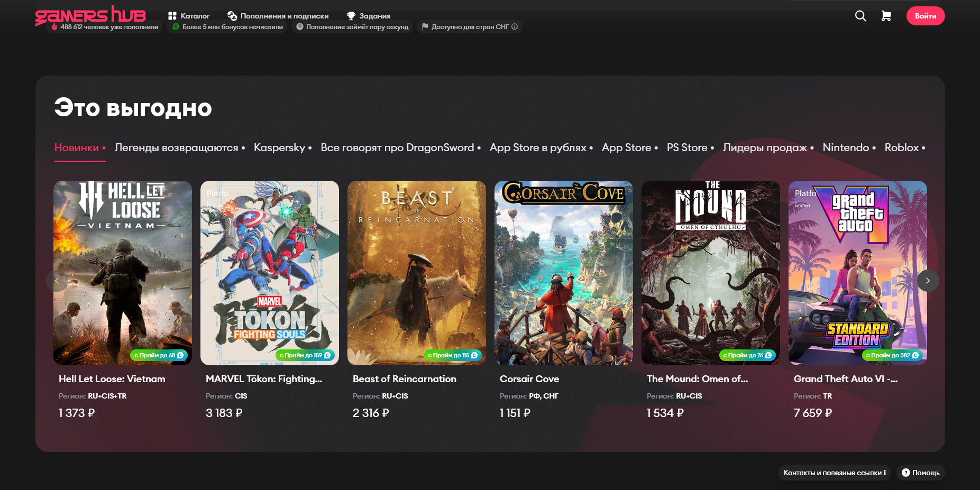Click the Войти login button

[926, 16]
